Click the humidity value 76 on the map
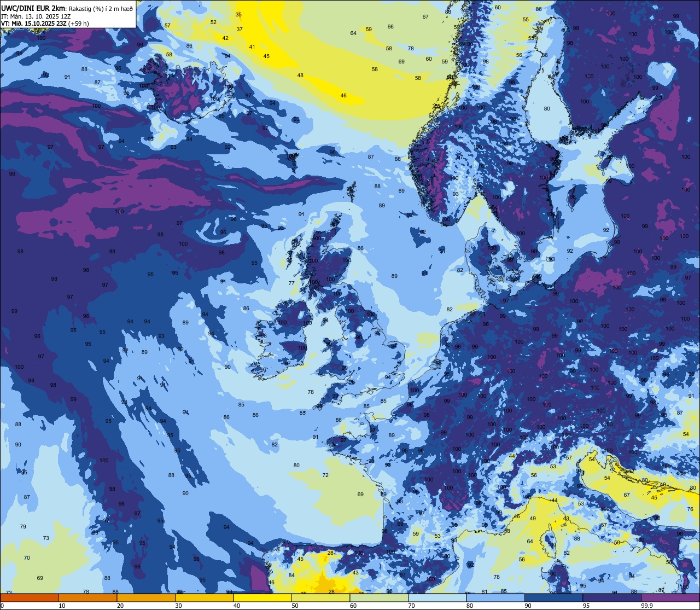Screen dimensions: 700x610 (x=690, y=509)
